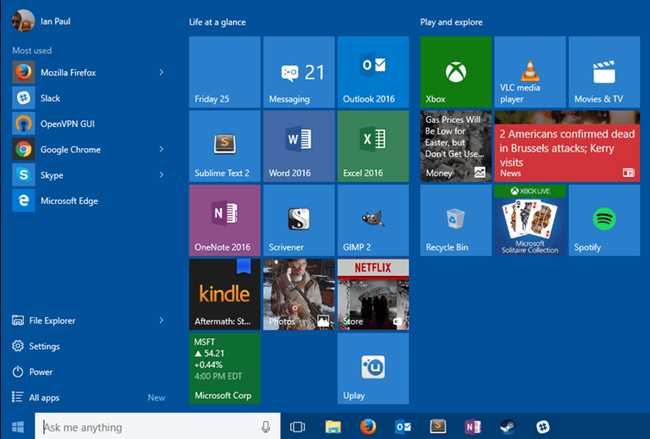This screenshot has height=439, width=650.
Task: Open Excel 2016 tile
Action: click(x=373, y=146)
